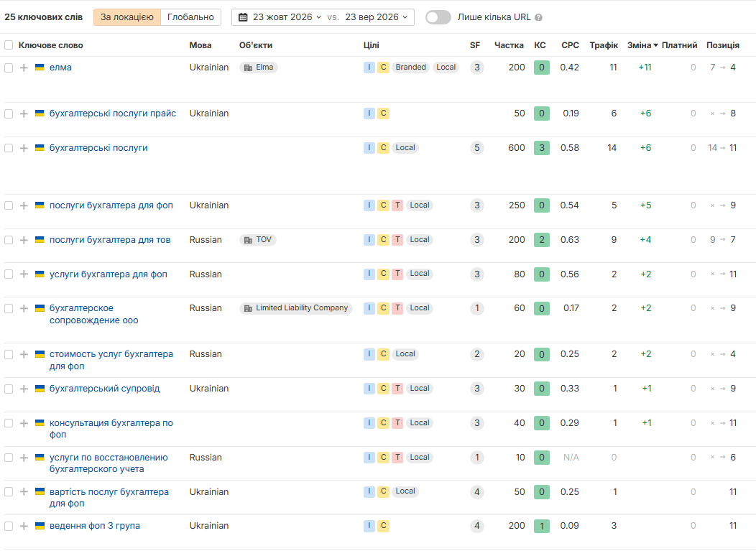Click the help icon next to Лише кілька URL
This screenshot has width=756, height=551.
tap(538, 17)
